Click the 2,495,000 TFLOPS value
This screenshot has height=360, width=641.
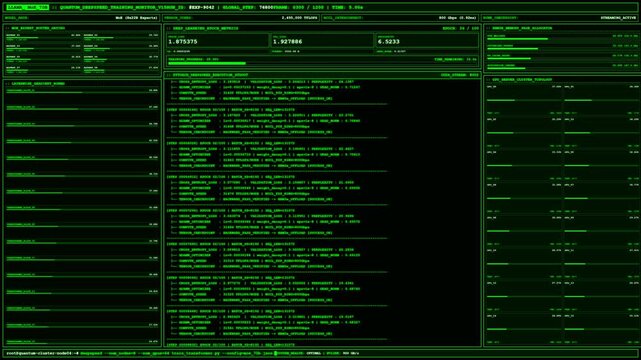[299, 18]
